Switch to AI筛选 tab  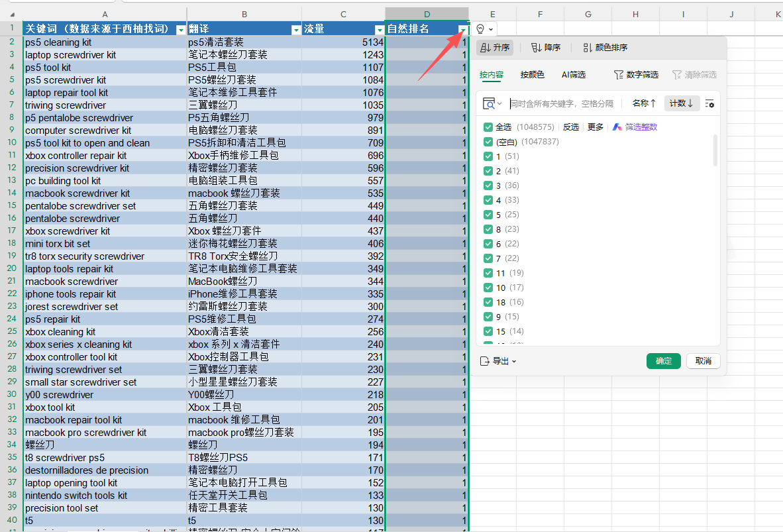[573, 75]
